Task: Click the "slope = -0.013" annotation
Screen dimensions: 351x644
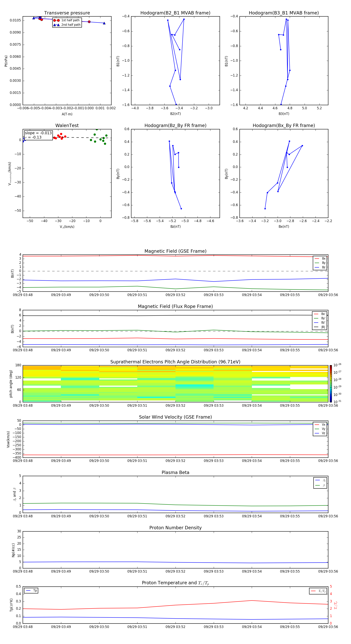Action: pos(38,133)
